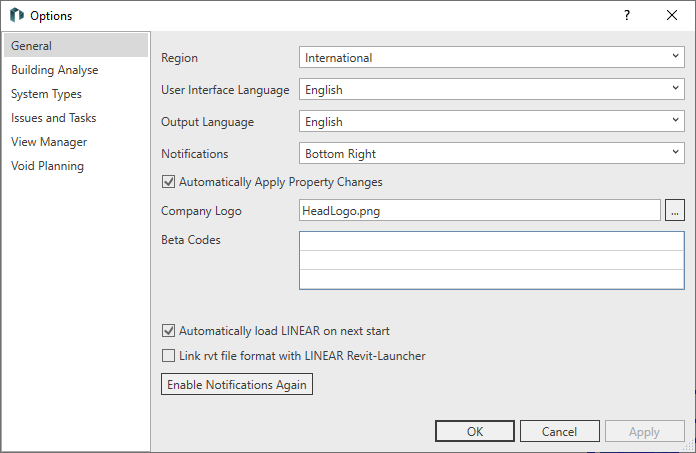Browse for Company Logo file

click(674, 210)
